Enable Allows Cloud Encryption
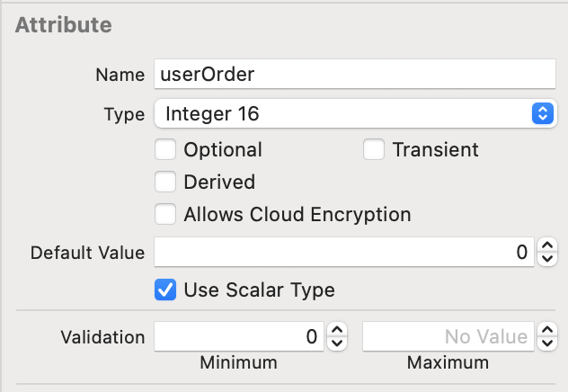Screen dimensions: 568x392 pos(165,214)
